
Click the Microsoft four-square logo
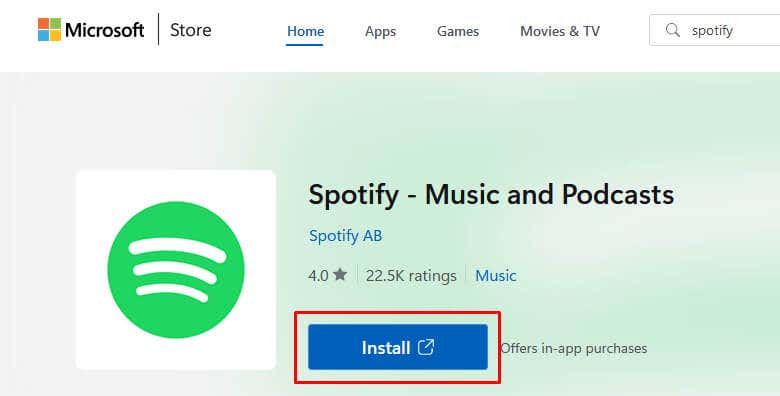[x=49, y=29]
